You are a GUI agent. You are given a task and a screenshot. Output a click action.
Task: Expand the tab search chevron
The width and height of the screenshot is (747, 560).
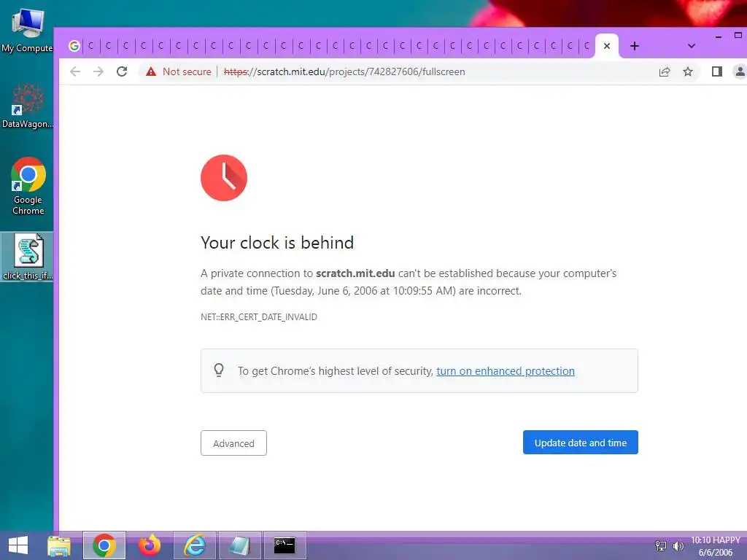tap(692, 46)
